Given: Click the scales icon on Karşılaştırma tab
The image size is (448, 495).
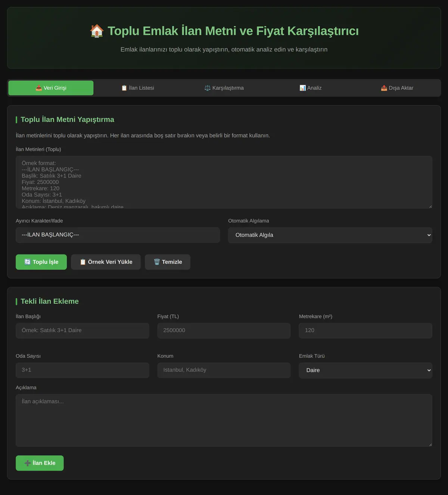Looking at the screenshot, I should click(x=208, y=88).
